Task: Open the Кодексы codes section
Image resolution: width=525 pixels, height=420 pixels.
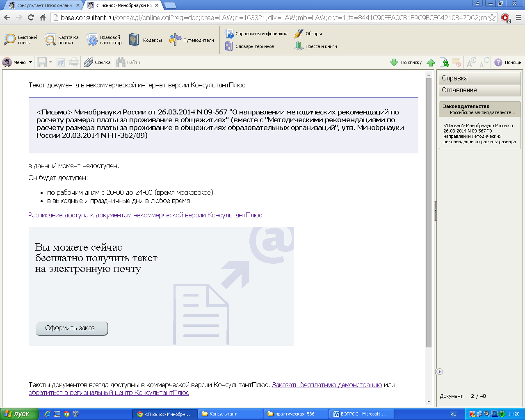Action: 145,40
